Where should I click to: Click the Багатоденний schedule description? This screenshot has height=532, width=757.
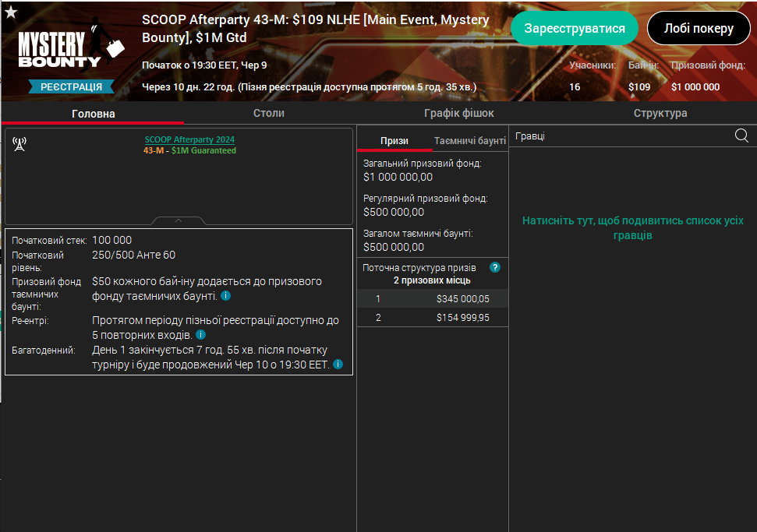pos(210,357)
